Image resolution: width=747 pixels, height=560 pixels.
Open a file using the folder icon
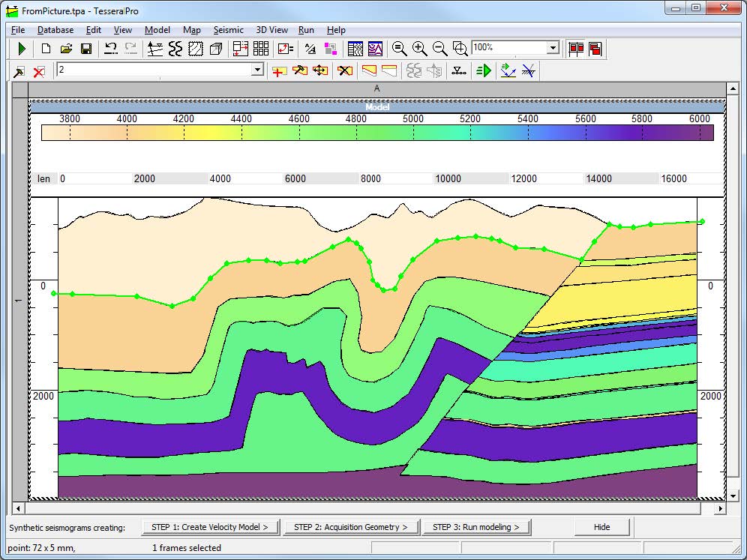click(x=66, y=49)
